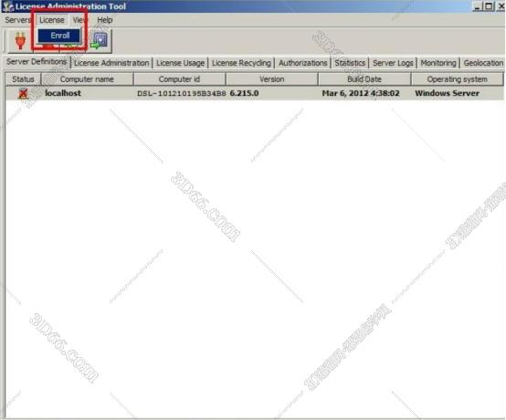Click the Operating system column header
The height and width of the screenshot is (420, 506).
coord(457,79)
